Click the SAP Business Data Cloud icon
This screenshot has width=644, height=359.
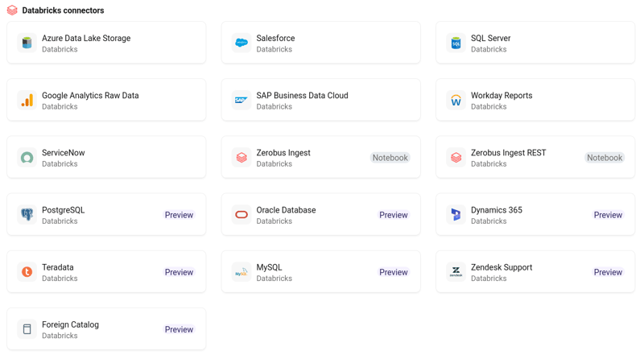[242, 101]
